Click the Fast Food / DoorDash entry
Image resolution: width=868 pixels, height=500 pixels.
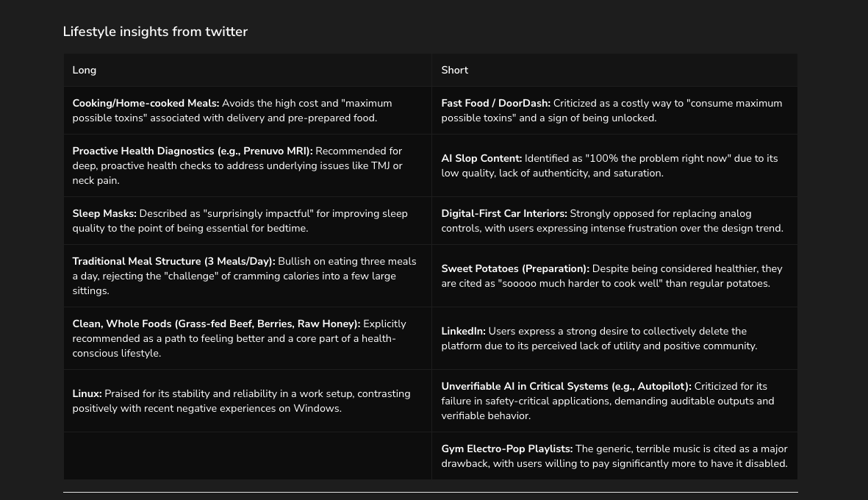495,103
